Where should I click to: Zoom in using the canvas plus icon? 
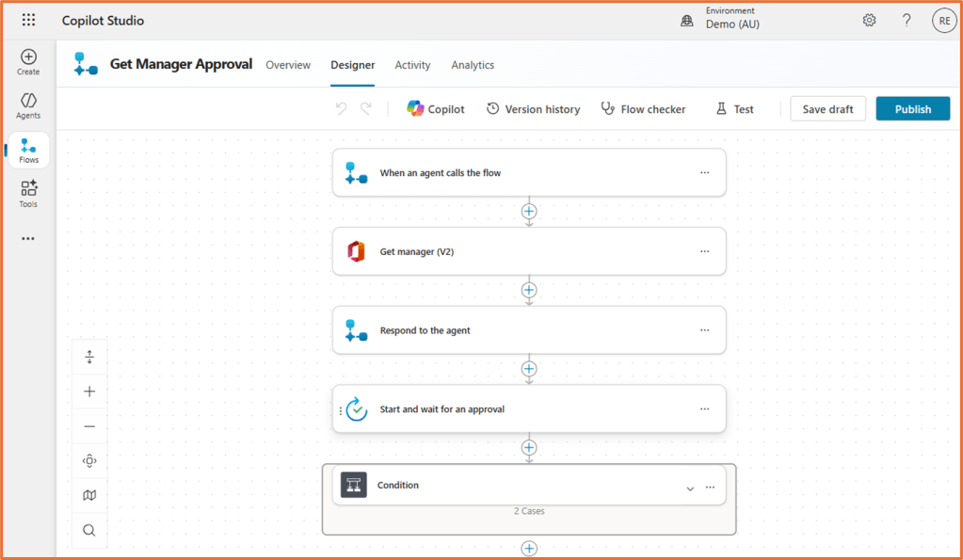[x=88, y=392]
